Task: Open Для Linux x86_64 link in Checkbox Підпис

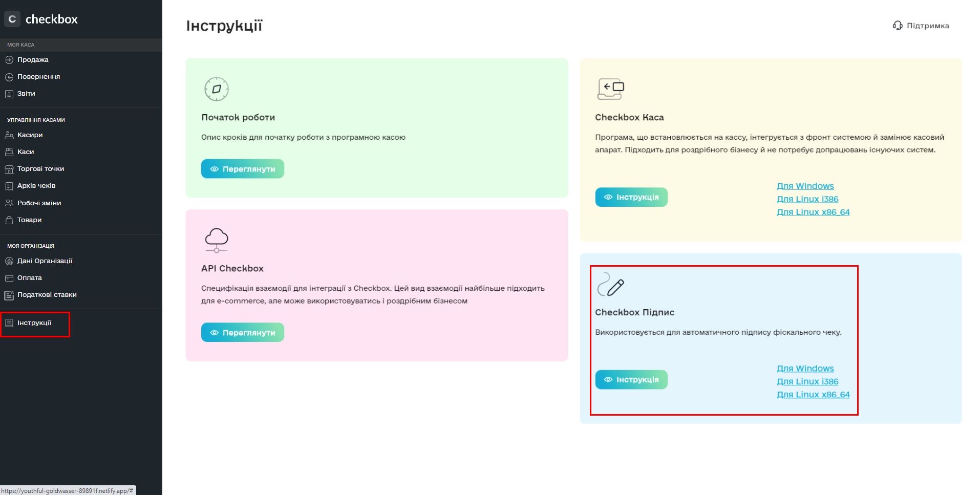Action: (x=813, y=395)
